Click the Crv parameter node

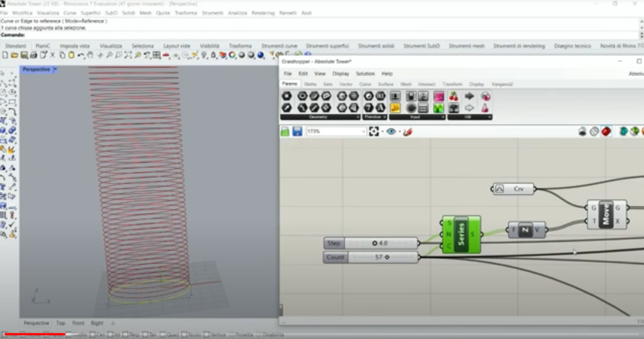pos(514,189)
